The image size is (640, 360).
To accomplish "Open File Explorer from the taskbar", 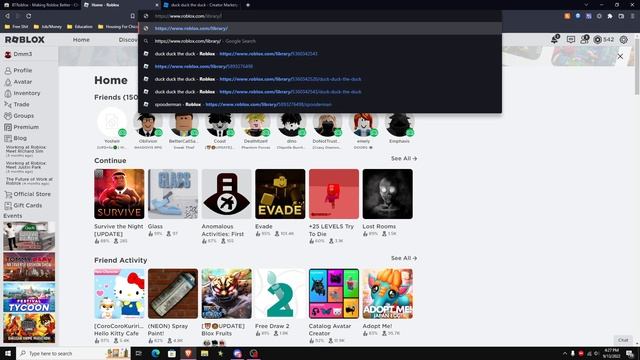I will pos(204,353).
